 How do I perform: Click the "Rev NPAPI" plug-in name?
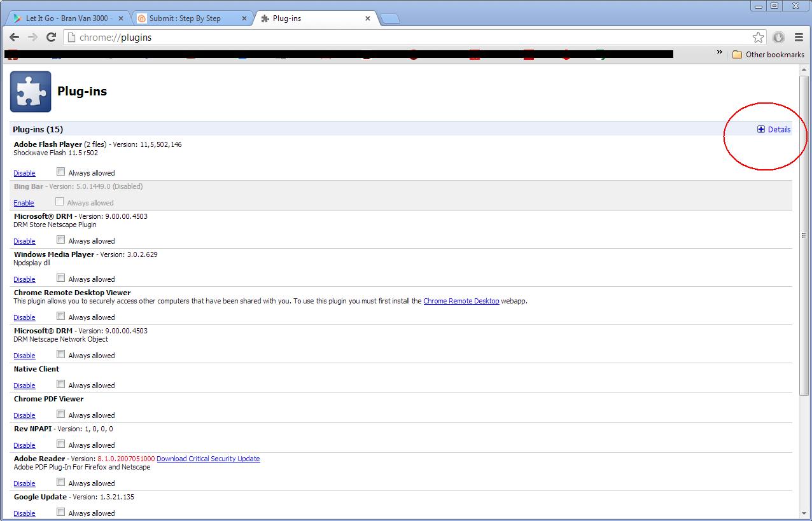[32, 429]
